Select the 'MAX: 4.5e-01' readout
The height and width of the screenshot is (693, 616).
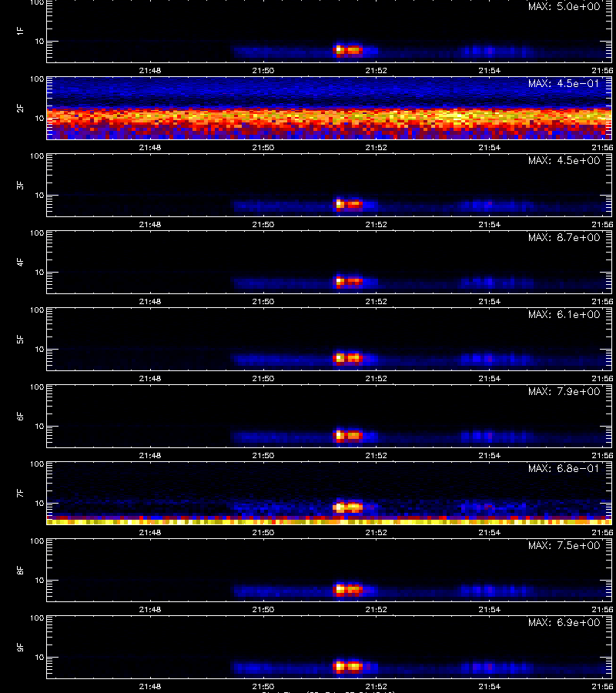(564, 83)
